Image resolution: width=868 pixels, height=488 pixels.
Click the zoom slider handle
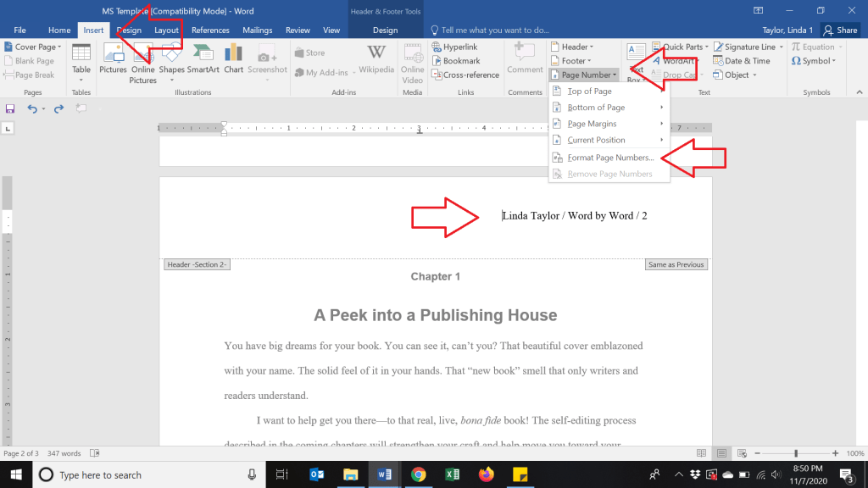coord(796,453)
